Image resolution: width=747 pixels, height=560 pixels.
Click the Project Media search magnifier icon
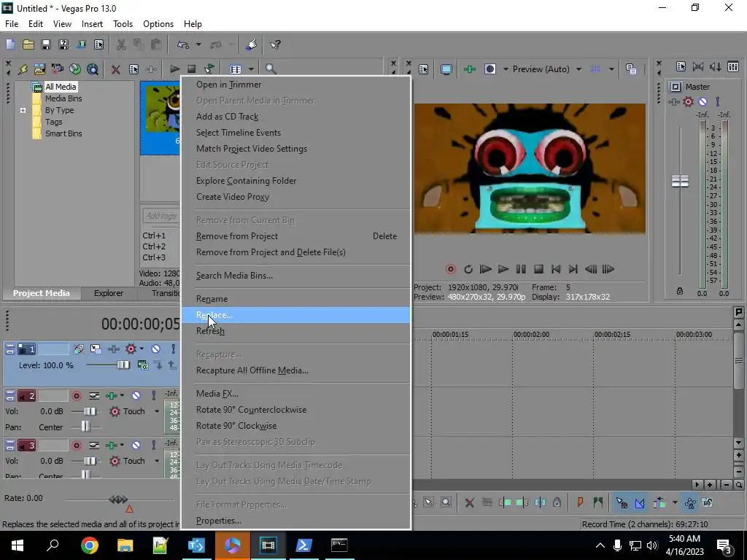coord(271,69)
